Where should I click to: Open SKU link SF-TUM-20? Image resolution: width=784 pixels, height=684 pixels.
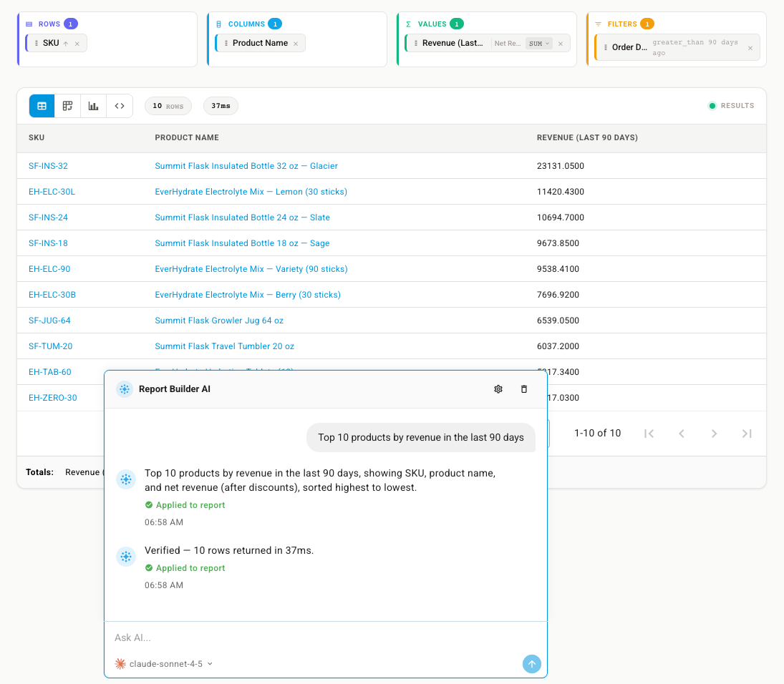[51, 346]
